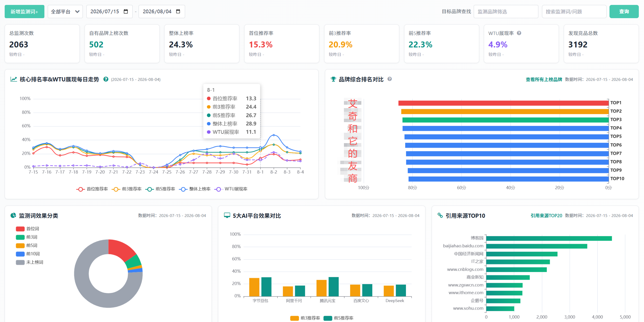Open the 监测品牌筛选 brand filter box

point(506,11)
